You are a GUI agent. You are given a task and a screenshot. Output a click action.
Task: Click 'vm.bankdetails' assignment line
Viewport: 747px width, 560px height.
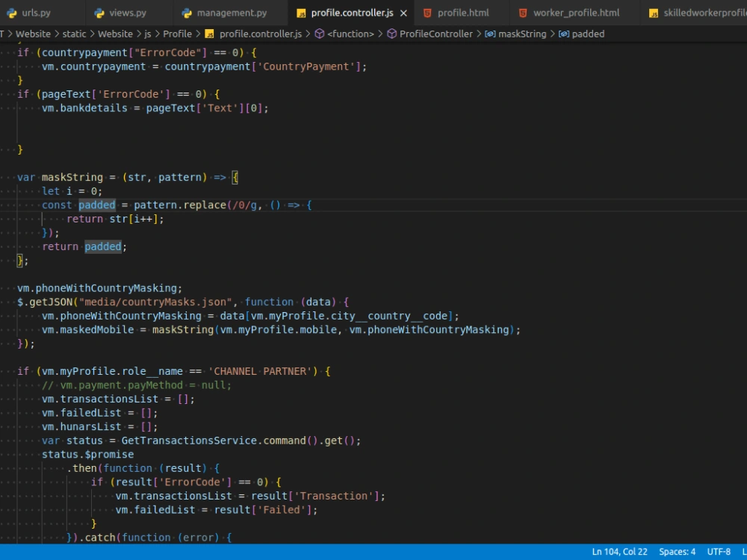(155, 108)
